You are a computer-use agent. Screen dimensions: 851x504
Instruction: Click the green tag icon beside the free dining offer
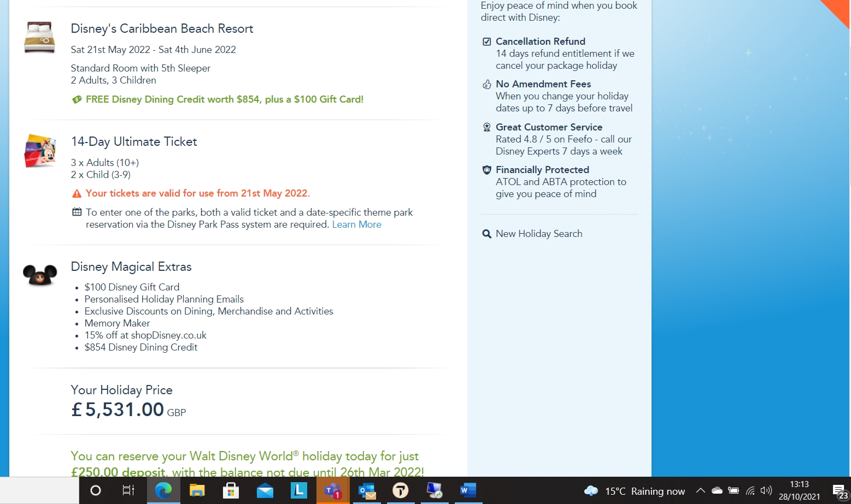77,99
